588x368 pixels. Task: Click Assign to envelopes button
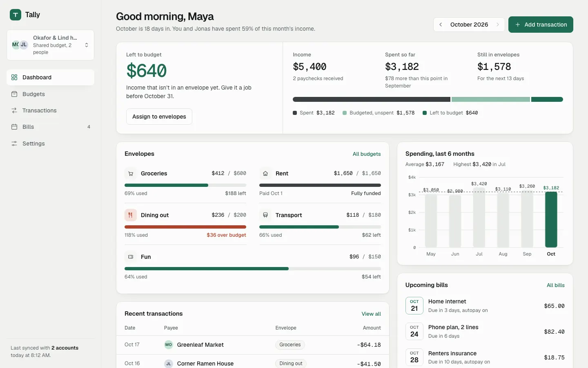click(x=159, y=117)
